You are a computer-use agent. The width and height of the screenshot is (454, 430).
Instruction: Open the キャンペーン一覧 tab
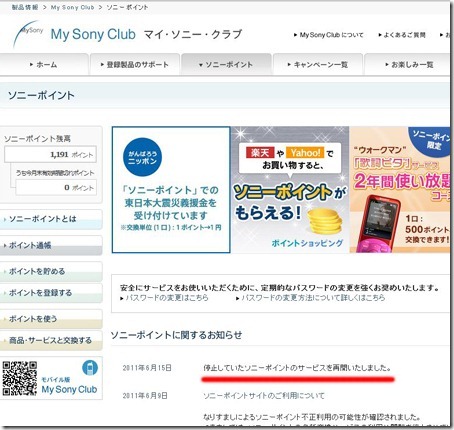coord(318,64)
